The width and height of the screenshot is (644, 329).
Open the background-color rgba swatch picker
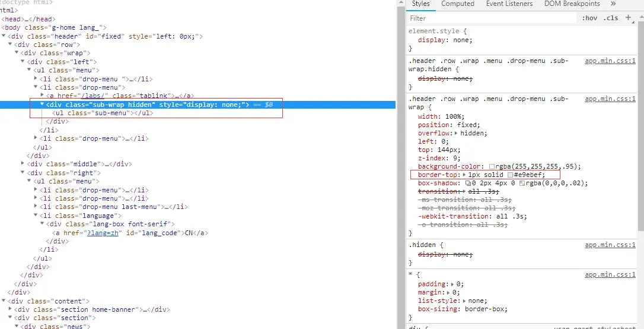click(492, 166)
